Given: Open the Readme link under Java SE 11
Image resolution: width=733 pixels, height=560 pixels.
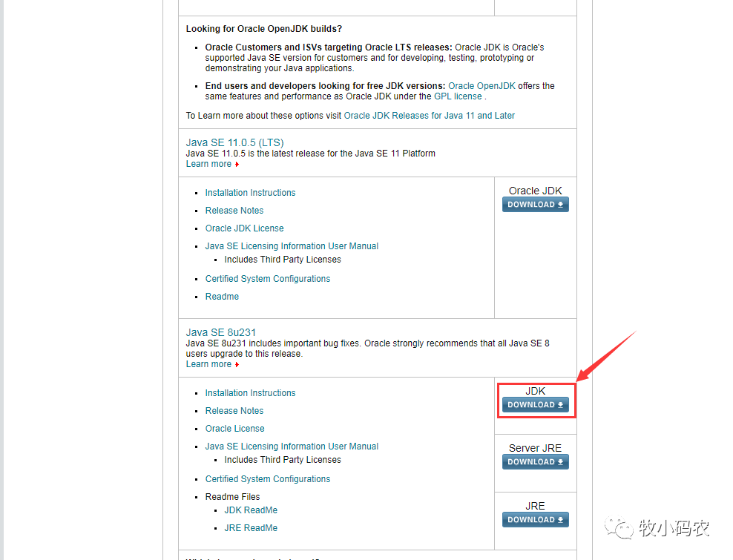Looking at the screenshot, I should click(x=222, y=297).
